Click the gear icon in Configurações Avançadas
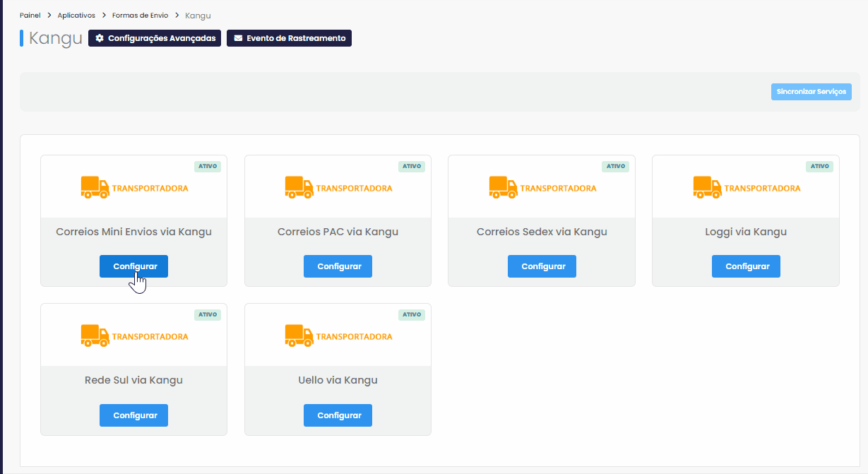 pos(100,38)
